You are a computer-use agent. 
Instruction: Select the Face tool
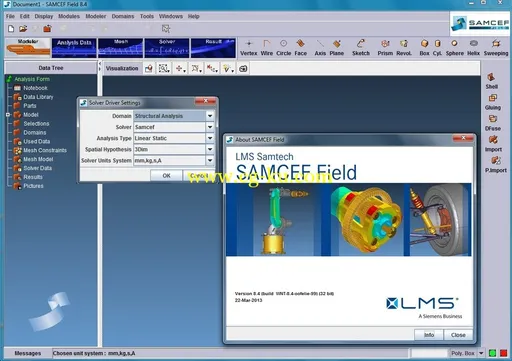pos(300,48)
